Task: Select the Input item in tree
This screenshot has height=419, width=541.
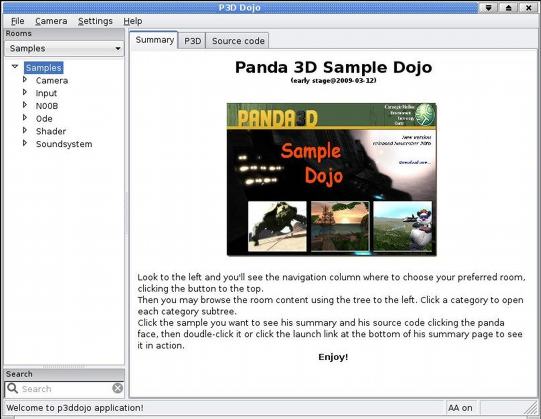Action: [x=46, y=93]
